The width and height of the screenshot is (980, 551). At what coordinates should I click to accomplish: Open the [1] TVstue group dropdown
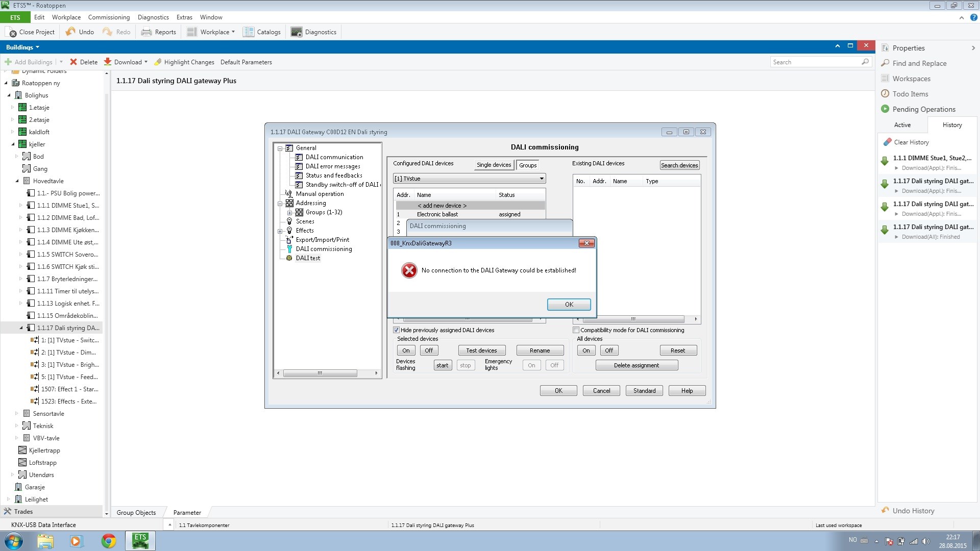tap(542, 179)
